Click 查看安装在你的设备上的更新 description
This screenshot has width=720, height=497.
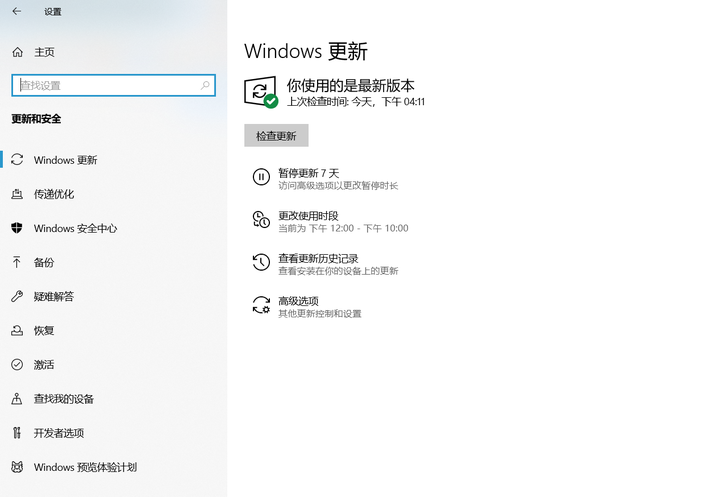[338, 271]
